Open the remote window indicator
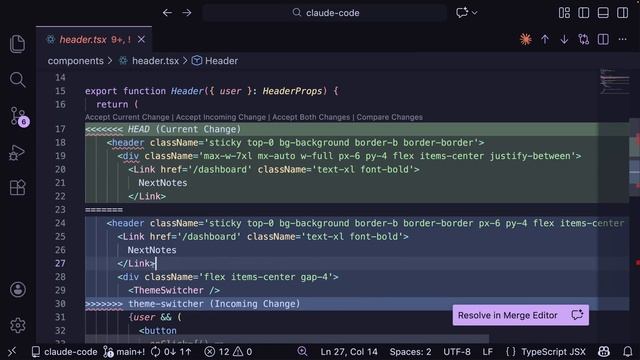Image resolution: width=640 pixels, height=360 pixels. tap(12, 351)
